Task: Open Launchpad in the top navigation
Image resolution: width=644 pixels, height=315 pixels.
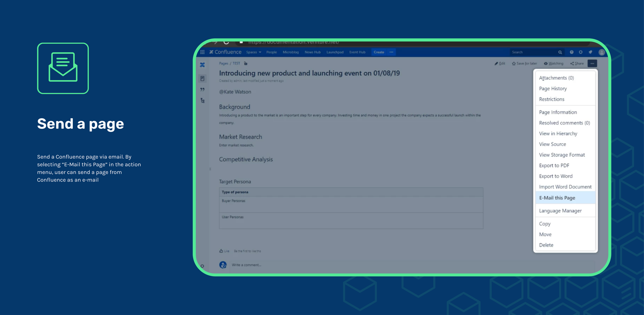Action: [x=335, y=52]
